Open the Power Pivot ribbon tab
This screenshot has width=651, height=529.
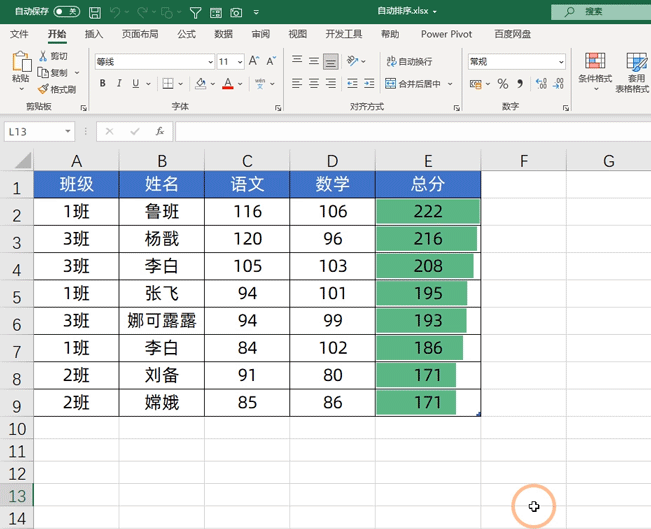(446, 34)
